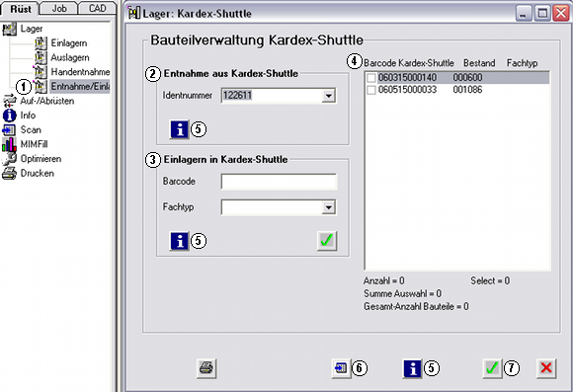573x392 pixels.
Task: Switch to the CAD tab
Action: click(x=97, y=8)
